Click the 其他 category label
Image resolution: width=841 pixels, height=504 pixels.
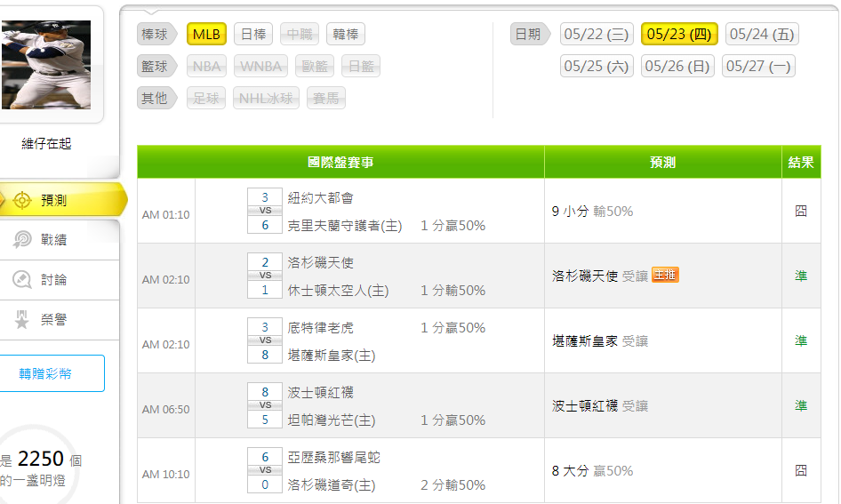tap(156, 98)
